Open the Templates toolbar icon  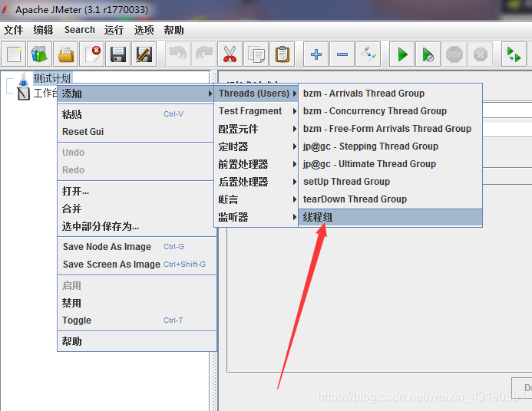pyautogui.click(x=40, y=54)
